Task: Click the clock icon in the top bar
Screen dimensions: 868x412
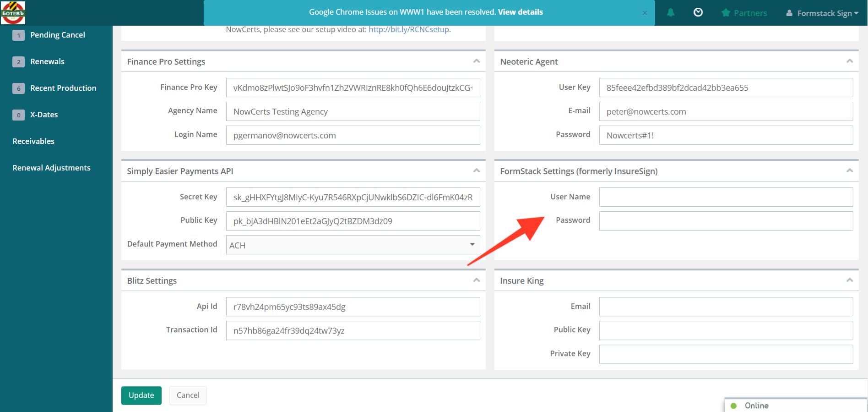Action: pos(698,12)
